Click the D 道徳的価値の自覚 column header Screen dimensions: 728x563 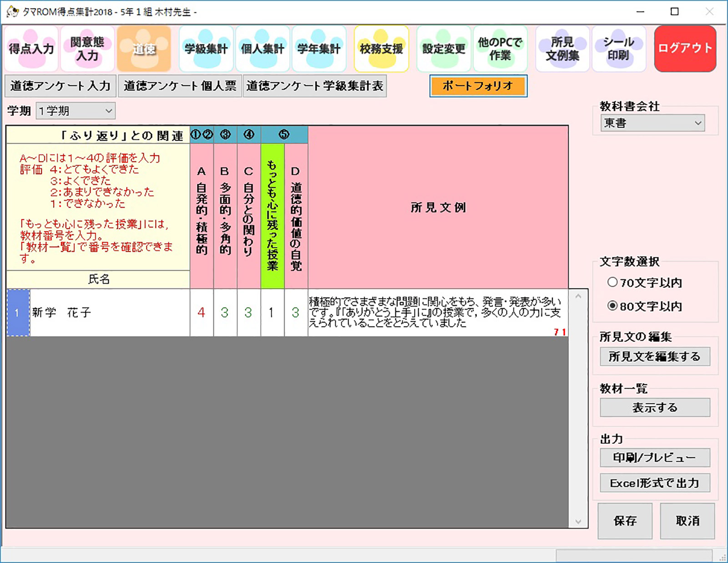[x=296, y=216]
